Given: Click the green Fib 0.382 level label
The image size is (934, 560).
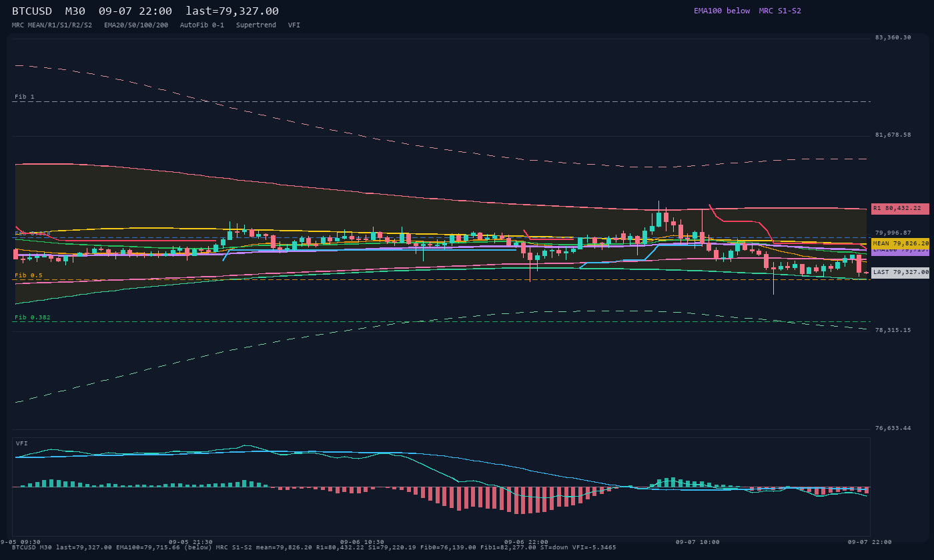Looking at the screenshot, I should [33, 317].
